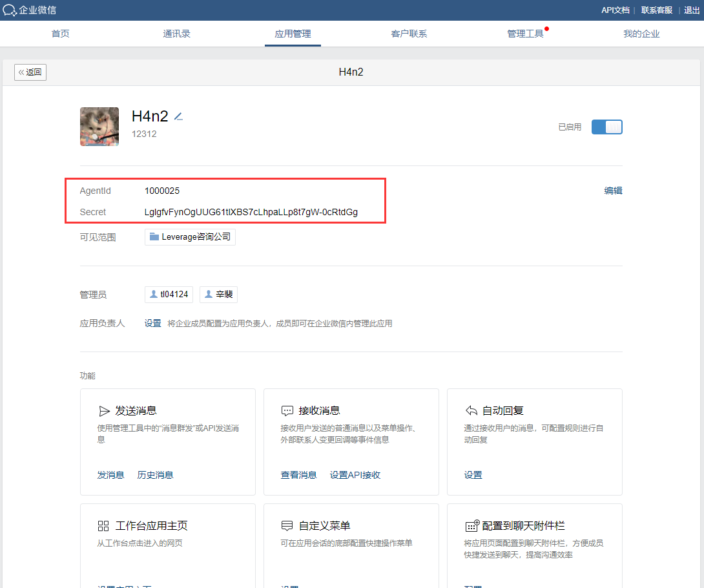
Task: Open the 我的企业 tab
Action: pos(641,34)
